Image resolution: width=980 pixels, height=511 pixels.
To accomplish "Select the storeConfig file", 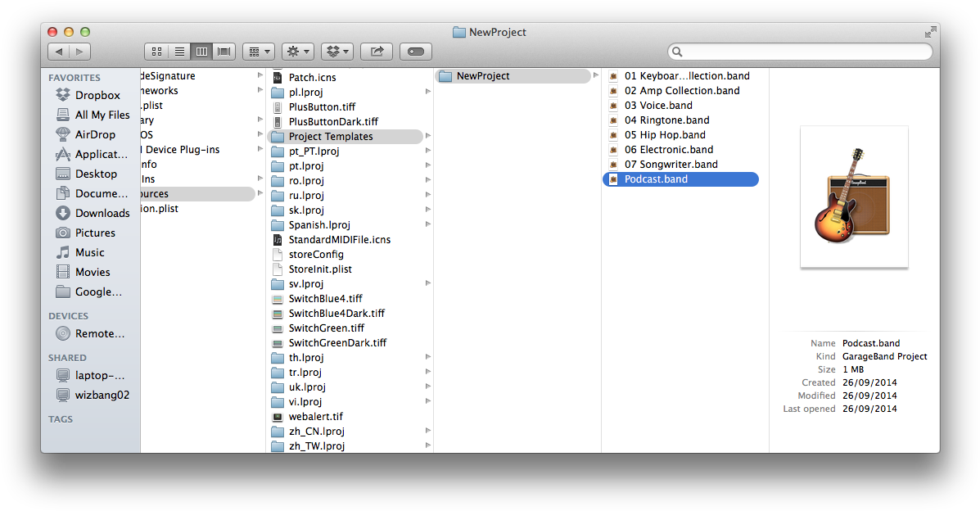I will click(x=308, y=254).
